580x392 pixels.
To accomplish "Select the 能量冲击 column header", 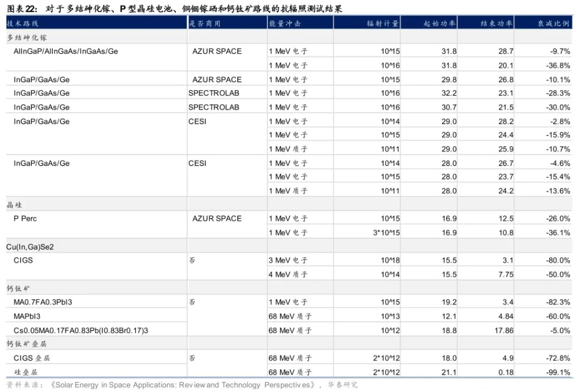I will point(284,23).
